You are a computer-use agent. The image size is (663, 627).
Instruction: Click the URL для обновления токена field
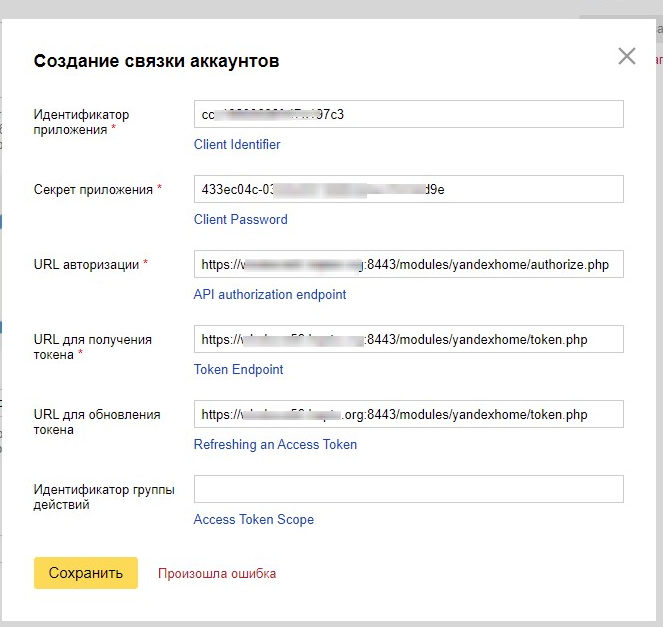coord(408,414)
